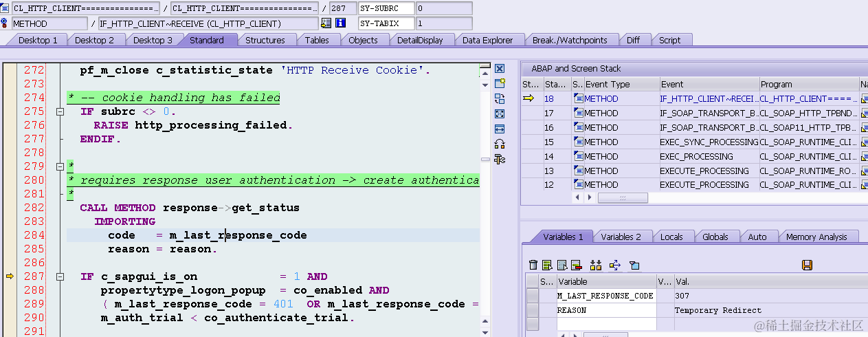
Task: Switch to the Globals tab
Action: (x=715, y=237)
